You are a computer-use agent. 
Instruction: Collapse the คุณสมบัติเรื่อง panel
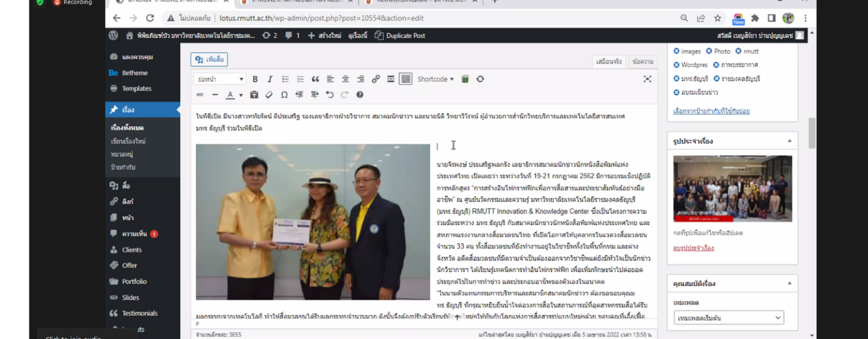[x=789, y=283]
